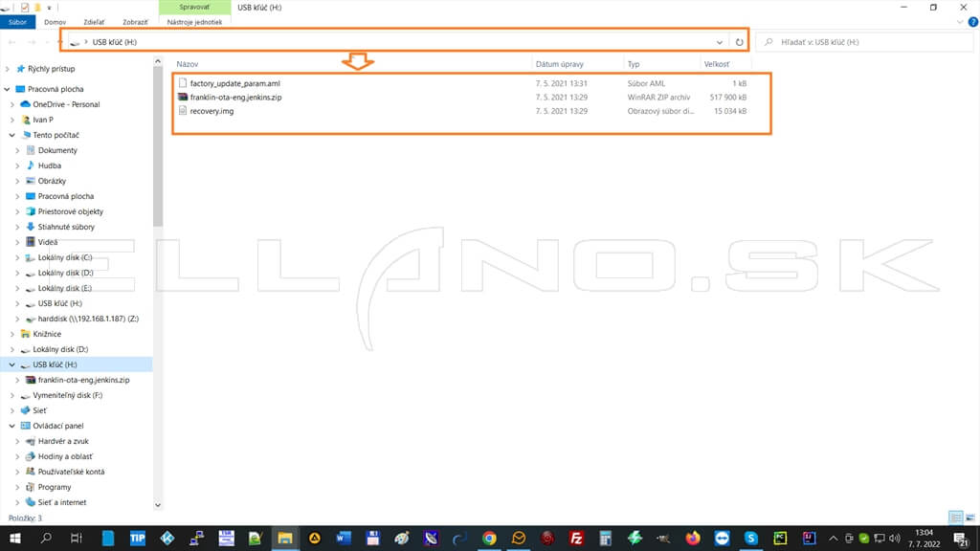Select franklin-ota-eng.jenkins.zip in the file list
This screenshot has height=551, width=980.
coord(235,97)
